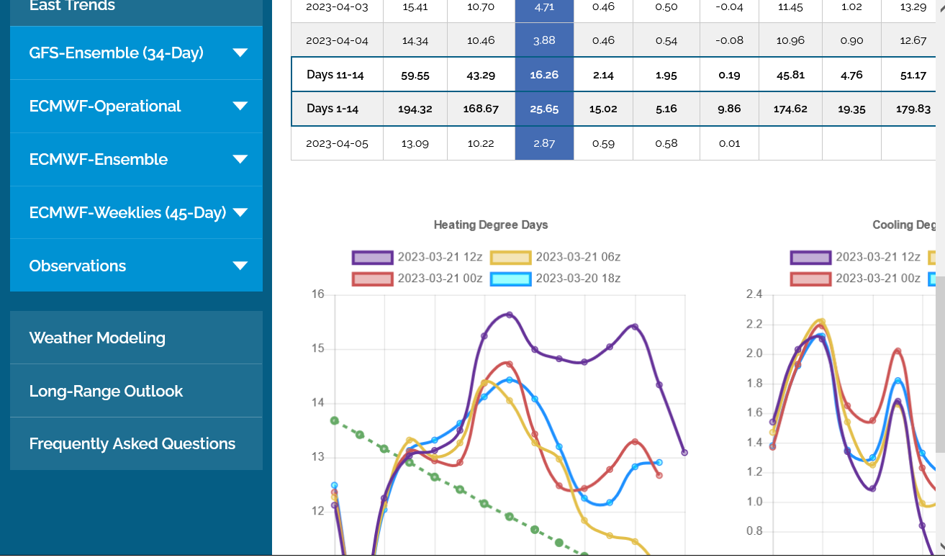Click cell value 194.32
This screenshot has width=945, height=560.
[x=415, y=109]
